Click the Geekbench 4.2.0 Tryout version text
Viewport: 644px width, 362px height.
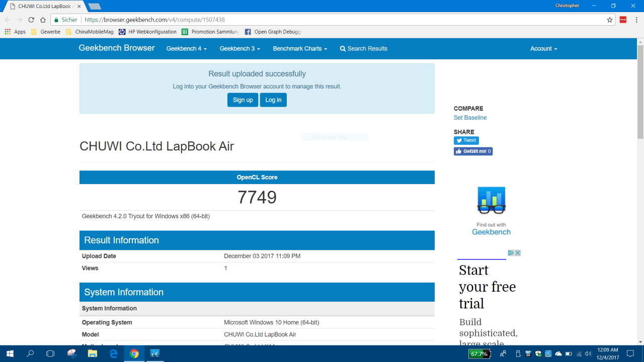coord(146,216)
